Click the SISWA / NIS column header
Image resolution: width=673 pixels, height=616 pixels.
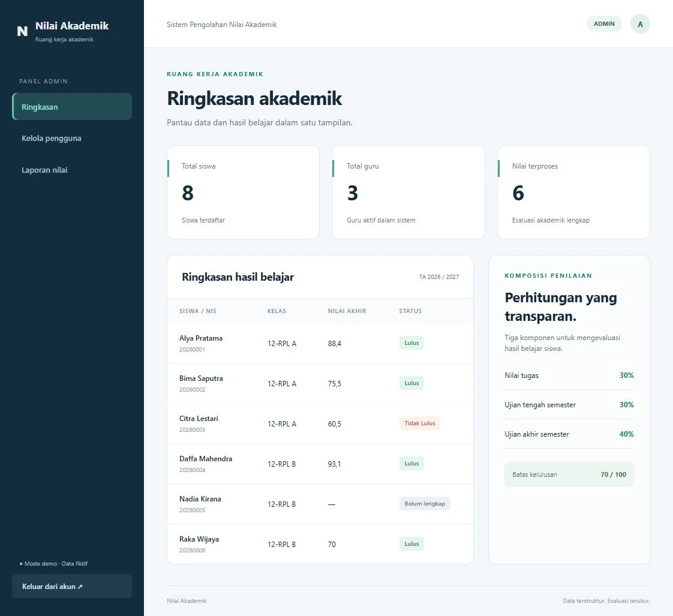pos(198,311)
